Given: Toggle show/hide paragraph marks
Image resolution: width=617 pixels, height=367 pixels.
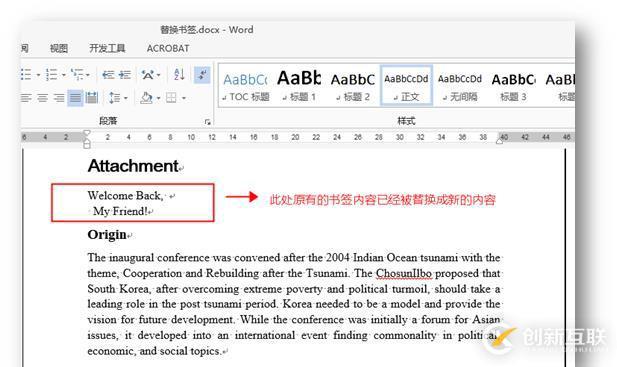Looking at the screenshot, I should coord(202,74).
